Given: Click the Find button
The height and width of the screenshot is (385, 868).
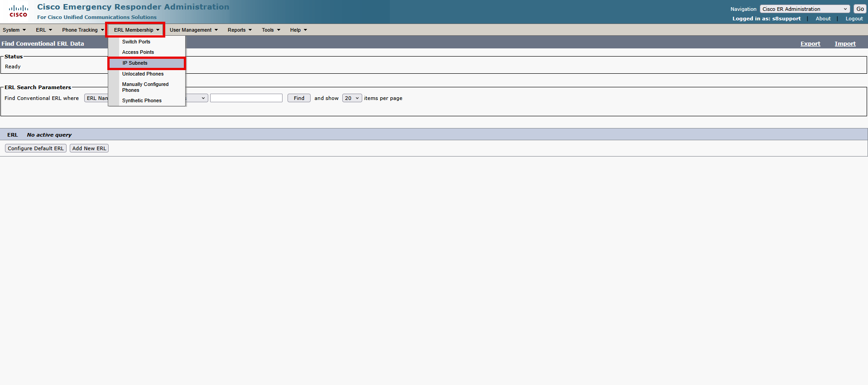Looking at the screenshot, I should pyautogui.click(x=299, y=98).
